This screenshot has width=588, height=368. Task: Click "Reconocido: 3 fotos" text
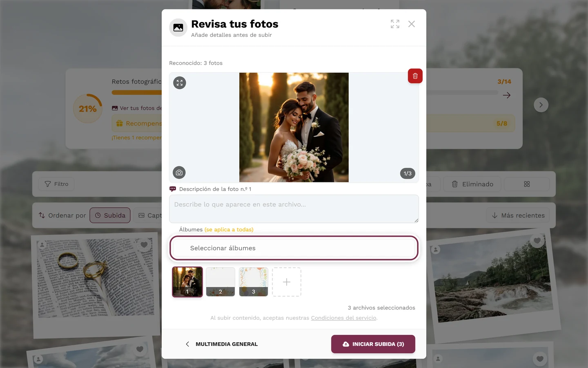point(196,63)
